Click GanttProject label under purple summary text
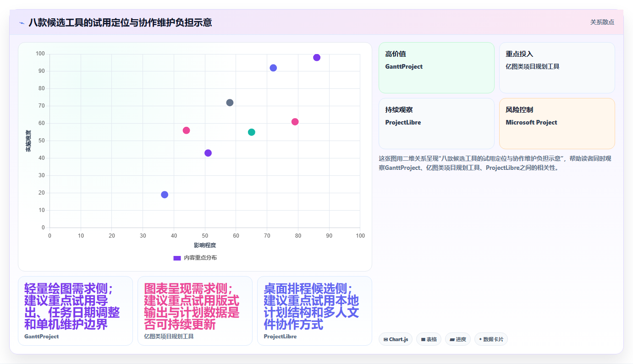The height and width of the screenshot is (364, 633). pyautogui.click(x=42, y=337)
